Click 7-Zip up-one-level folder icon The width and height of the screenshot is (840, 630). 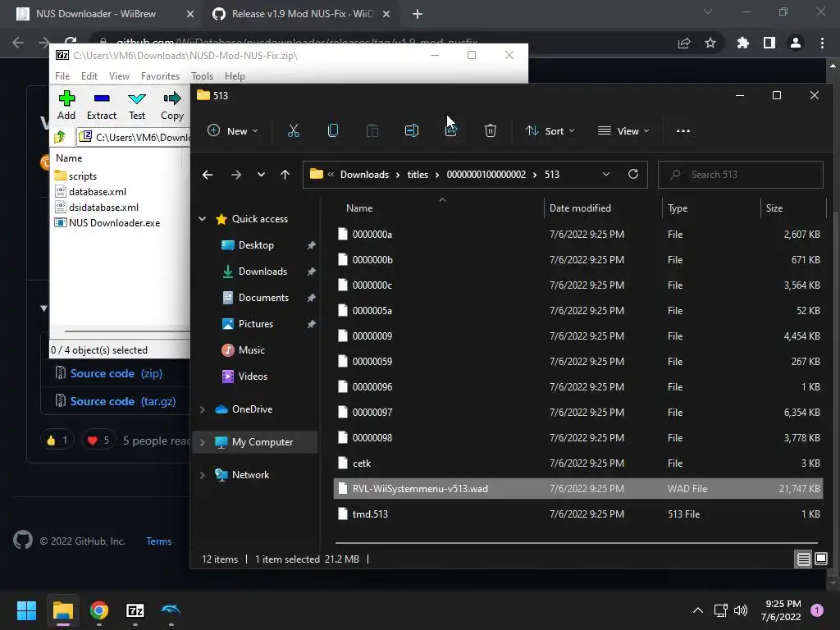pos(60,137)
